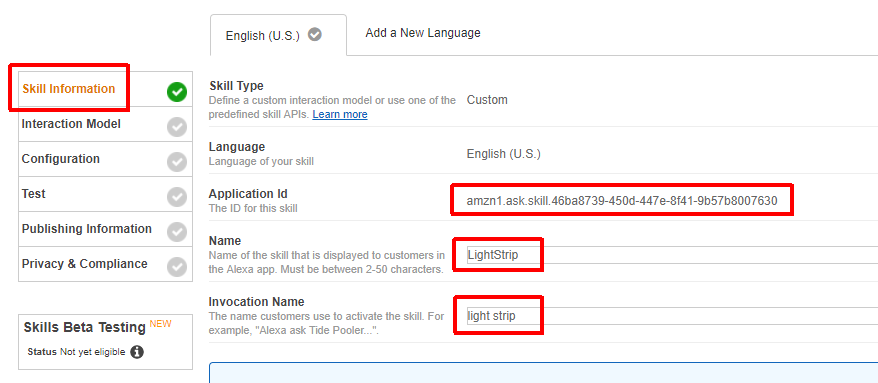878x383 pixels.
Task: Click gray checkmark beside Configuration
Action: click(177, 162)
